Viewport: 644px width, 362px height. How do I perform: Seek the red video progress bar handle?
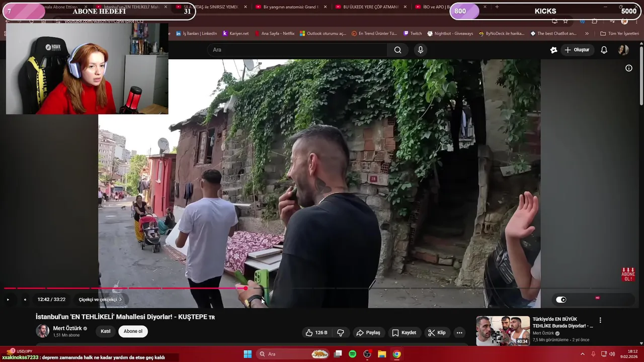246,288
